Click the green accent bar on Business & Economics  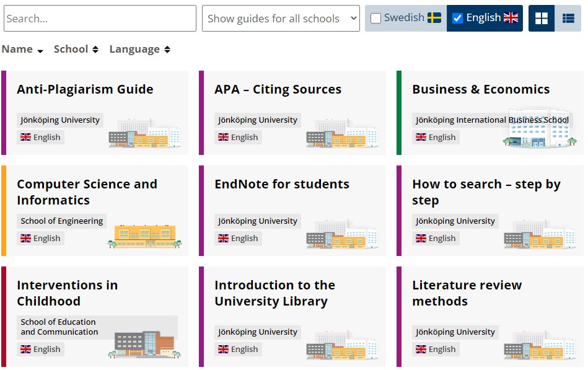pyautogui.click(x=399, y=112)
